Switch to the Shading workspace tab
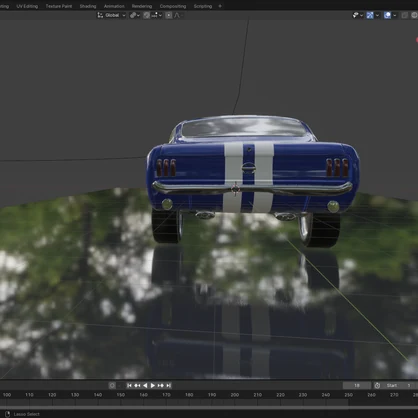 88,6
